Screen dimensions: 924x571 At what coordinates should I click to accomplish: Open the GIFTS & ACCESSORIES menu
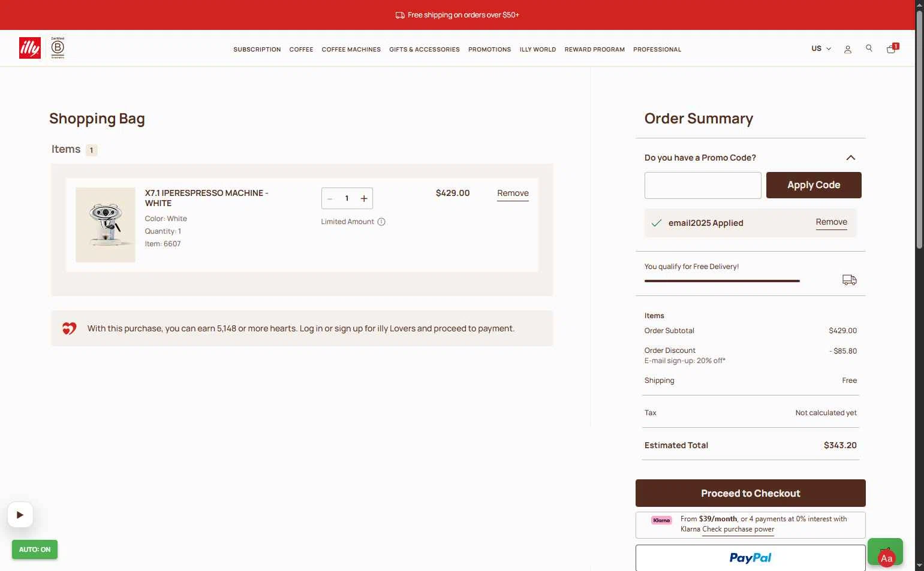click(x=425, y=50)
